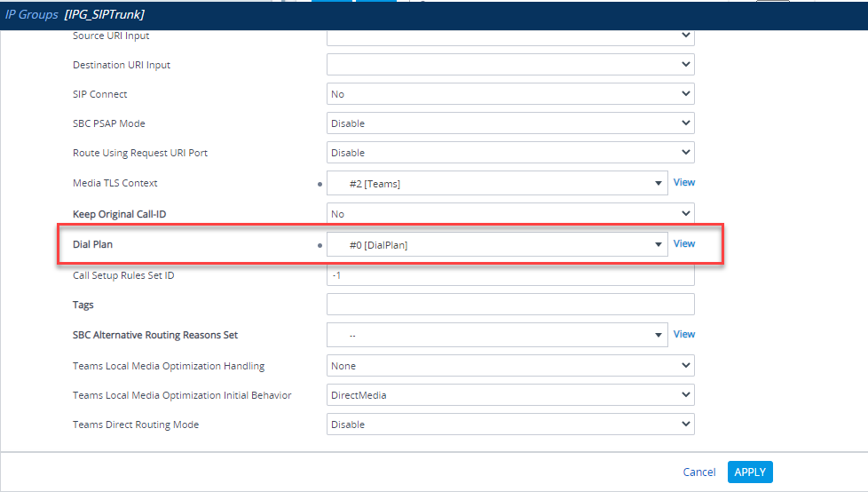Expand the Dial Plan dropdown arrow
This screenshot has width=868, height=492.
pos(659,244)
